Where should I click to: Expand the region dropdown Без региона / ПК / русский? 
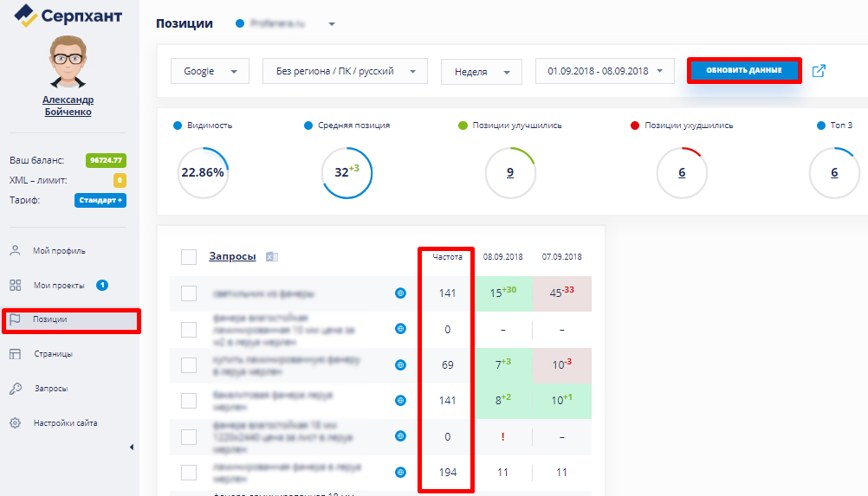coord(345,72)
